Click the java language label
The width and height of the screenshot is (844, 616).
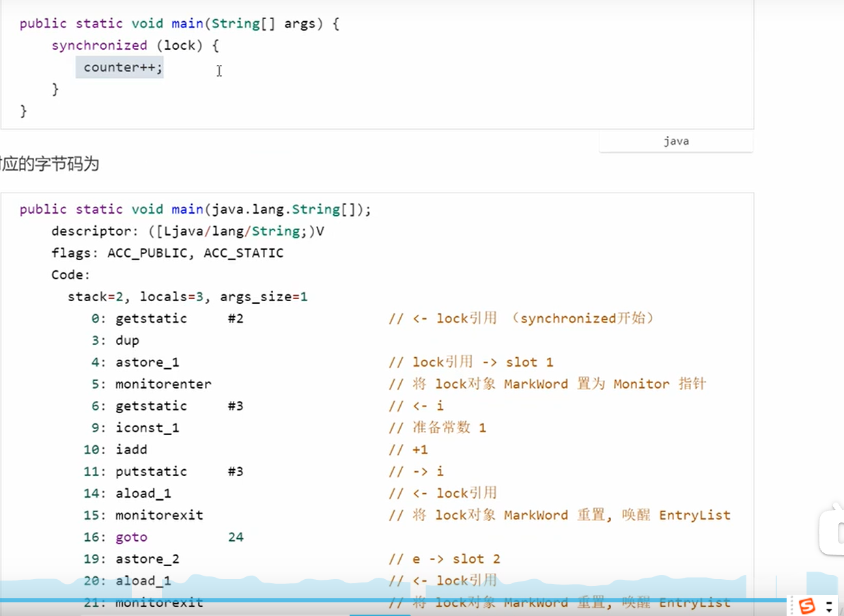(x=675, y=141)
